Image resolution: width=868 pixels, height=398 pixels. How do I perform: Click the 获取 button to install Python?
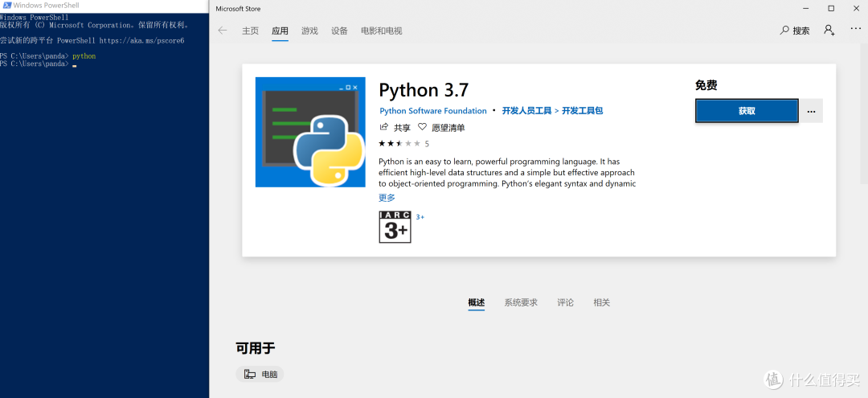point(747,111)
